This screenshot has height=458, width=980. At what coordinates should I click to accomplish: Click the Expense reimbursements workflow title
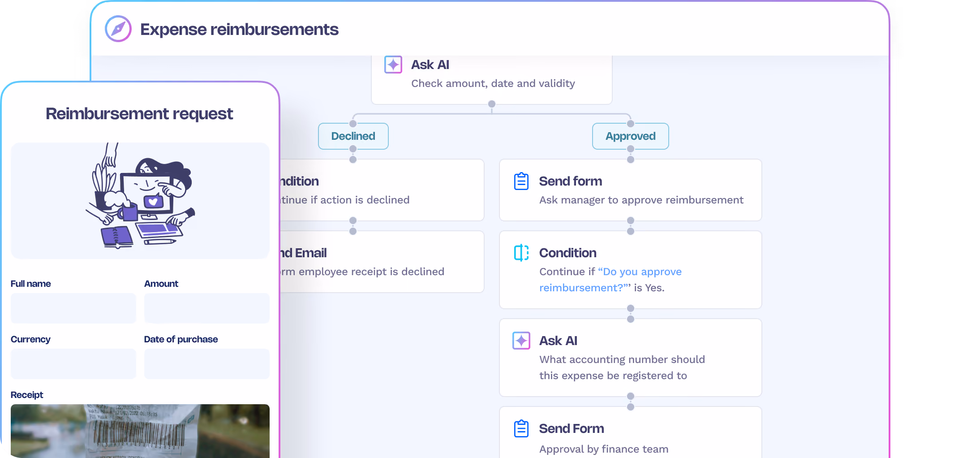[239, 29]
